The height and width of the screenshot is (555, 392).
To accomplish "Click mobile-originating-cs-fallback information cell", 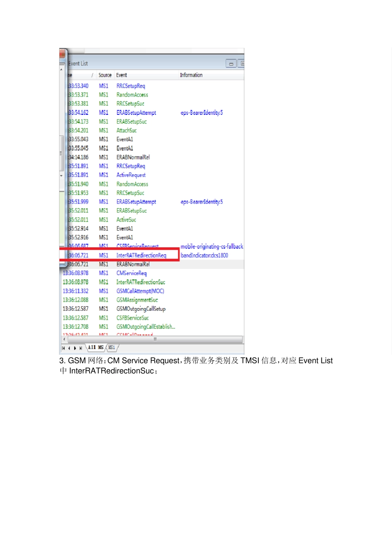I will pyautogui.click(x=212, y=247).
